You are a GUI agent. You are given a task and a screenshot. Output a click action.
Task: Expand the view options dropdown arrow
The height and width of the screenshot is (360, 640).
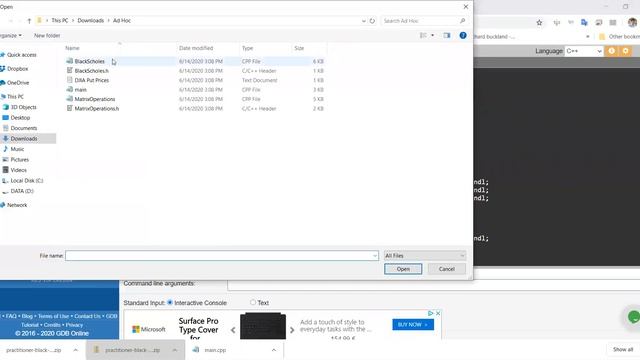433,36
